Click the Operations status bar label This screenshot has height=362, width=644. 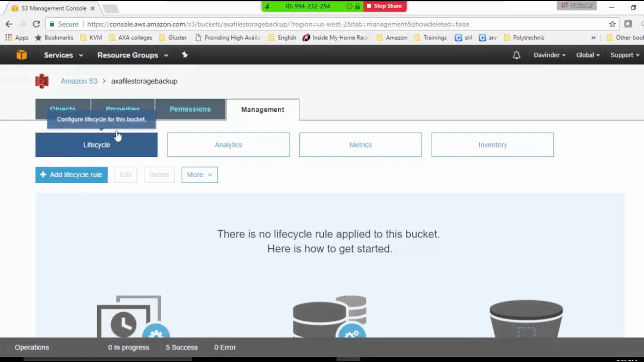32,347
